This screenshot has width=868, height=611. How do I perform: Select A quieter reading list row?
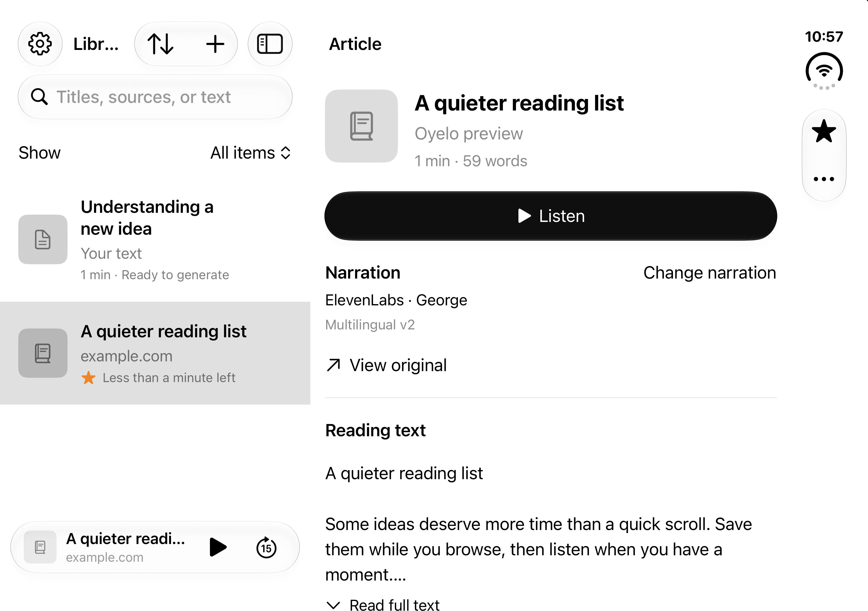[x=155, y=353]
